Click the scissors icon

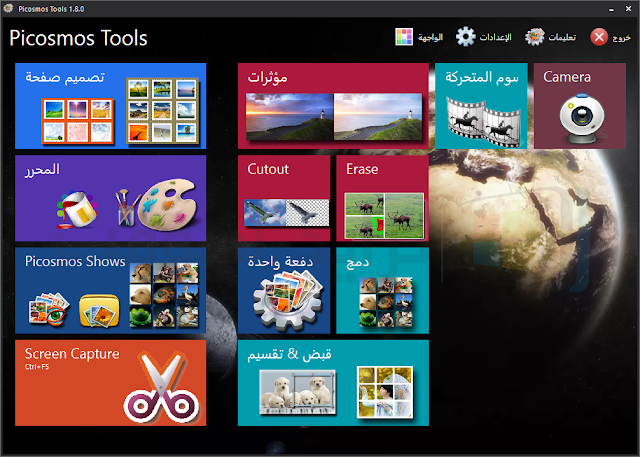(x=161, y=387)
